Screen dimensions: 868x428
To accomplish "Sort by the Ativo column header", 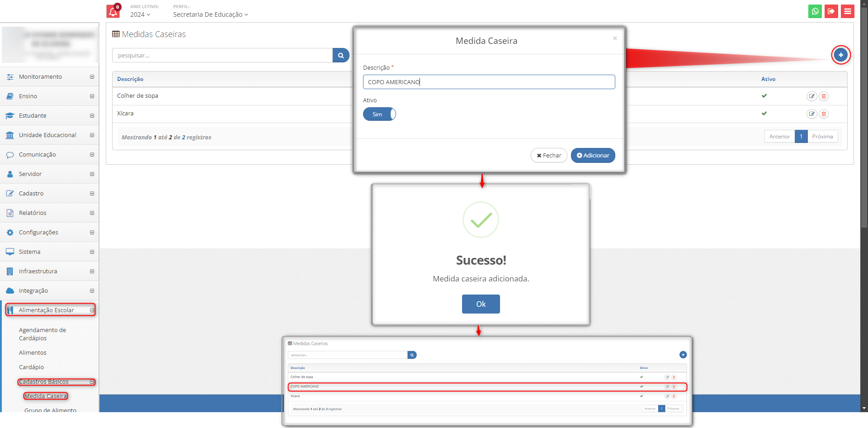I will [x=768, y=79].
